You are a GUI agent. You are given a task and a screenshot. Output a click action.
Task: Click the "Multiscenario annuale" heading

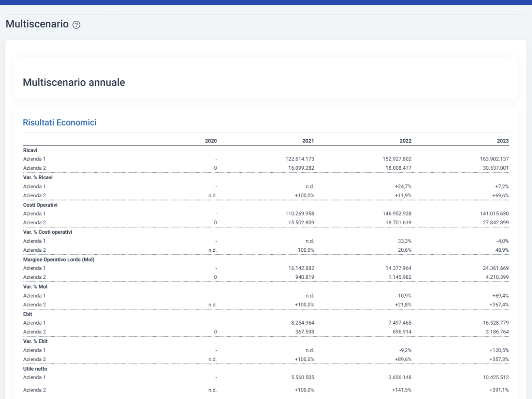74,82
